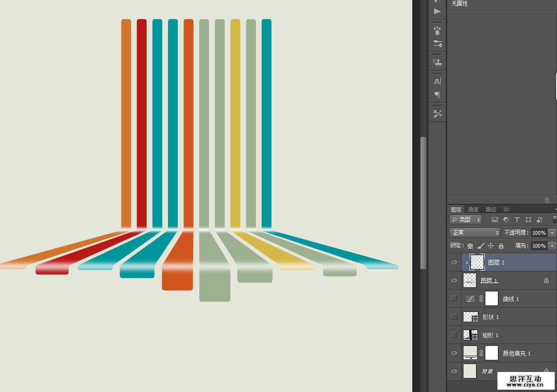This screenshot has width=557, height=392.
Task: Show the 曲线 1 layer visibility box
Action: click(x=454, y=298)
